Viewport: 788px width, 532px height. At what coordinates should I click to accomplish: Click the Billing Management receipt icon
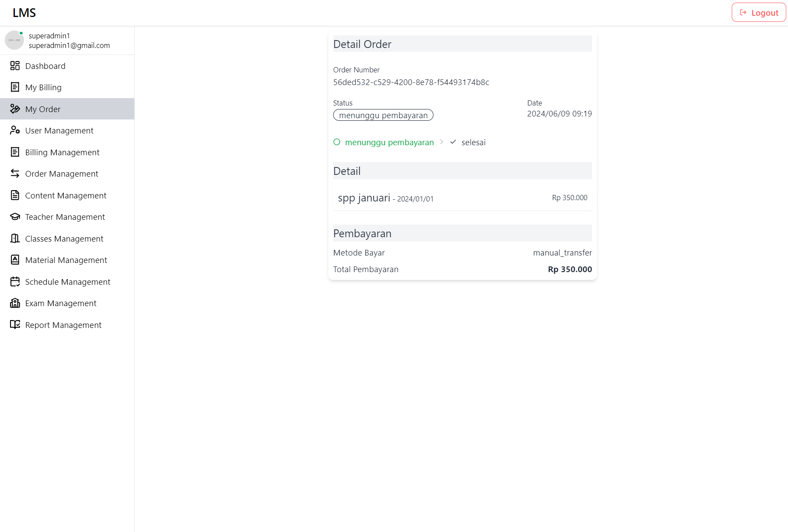tap(15, 152)
